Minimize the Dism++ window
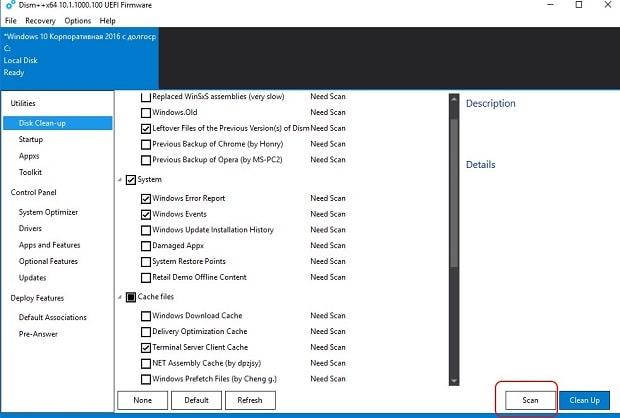 pyautogui.click(x=551, y=5)
